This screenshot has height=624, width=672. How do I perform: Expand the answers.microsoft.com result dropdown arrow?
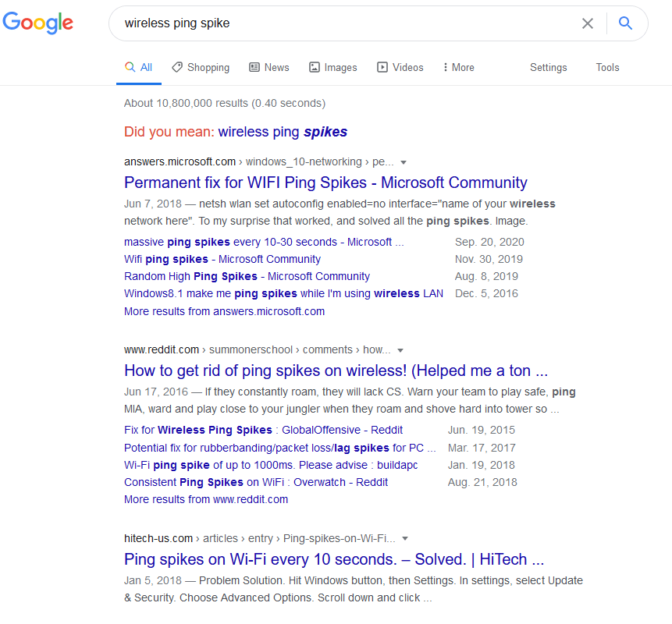click(x=404, y=162)
